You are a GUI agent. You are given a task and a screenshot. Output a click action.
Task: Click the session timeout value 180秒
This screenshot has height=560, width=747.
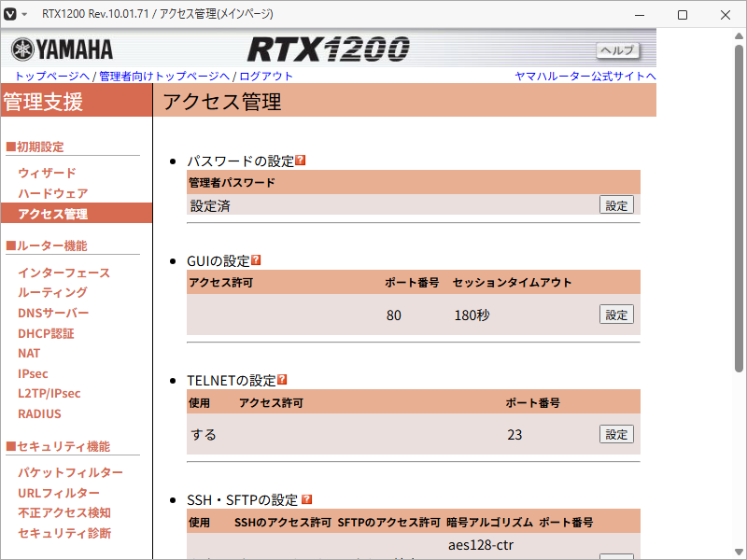472,315
